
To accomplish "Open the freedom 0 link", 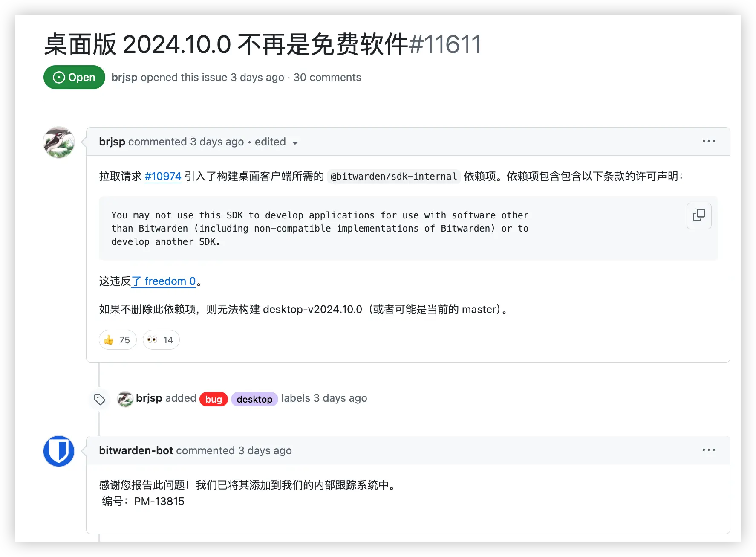I will coord(164,281).
